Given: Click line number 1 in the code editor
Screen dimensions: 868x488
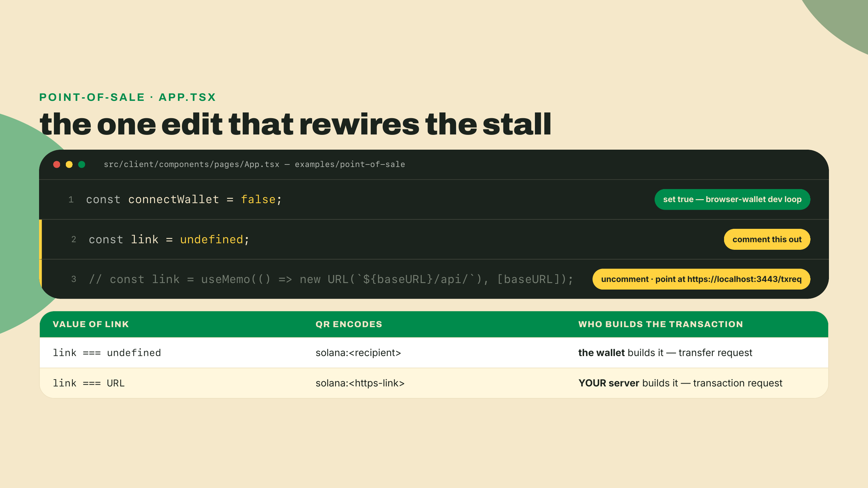Looking at the screenshot, I should (71, 200).
